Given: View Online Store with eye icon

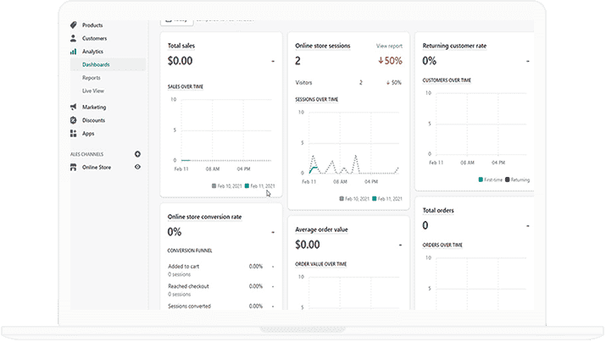Looking at the screenshot, I should coord(137,167).
